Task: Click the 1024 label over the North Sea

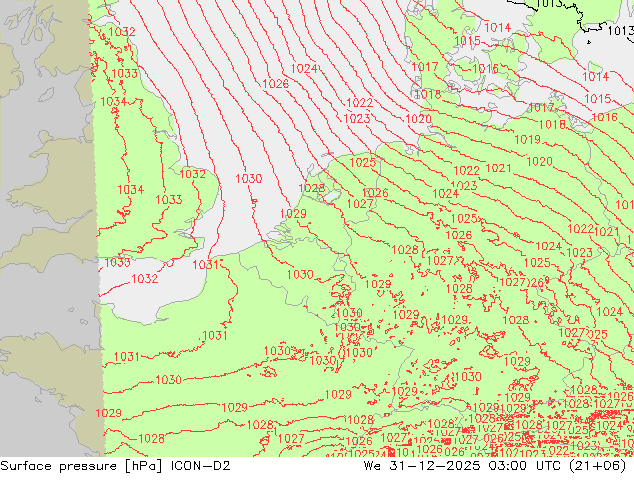Action: coord(304,68)
